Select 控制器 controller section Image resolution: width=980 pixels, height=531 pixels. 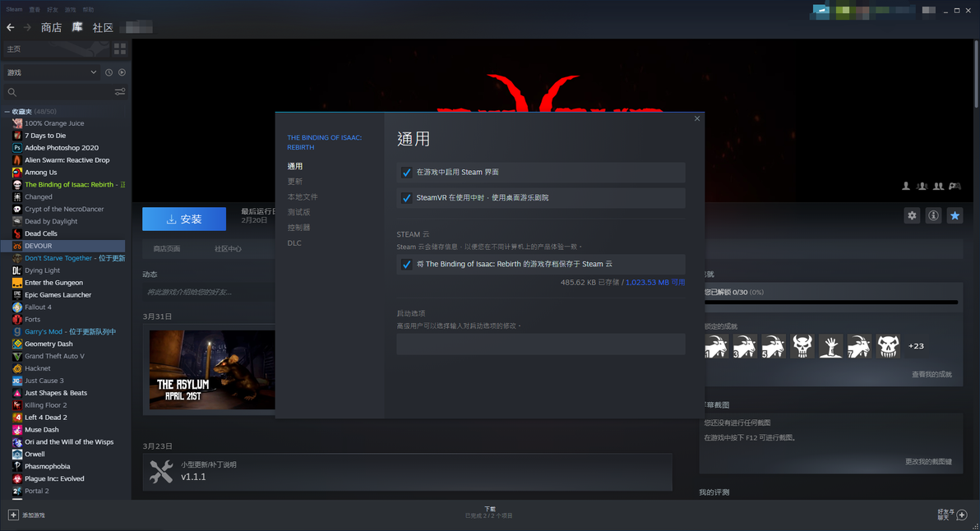(298, 228)
